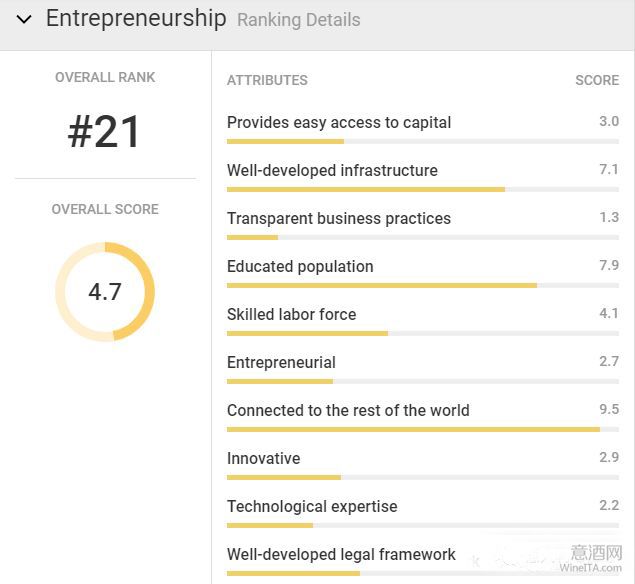The height and width of the screenshot is (584, 635).
Task: Click the WineITA.com watermark logo
Action: tap(591, 559)
